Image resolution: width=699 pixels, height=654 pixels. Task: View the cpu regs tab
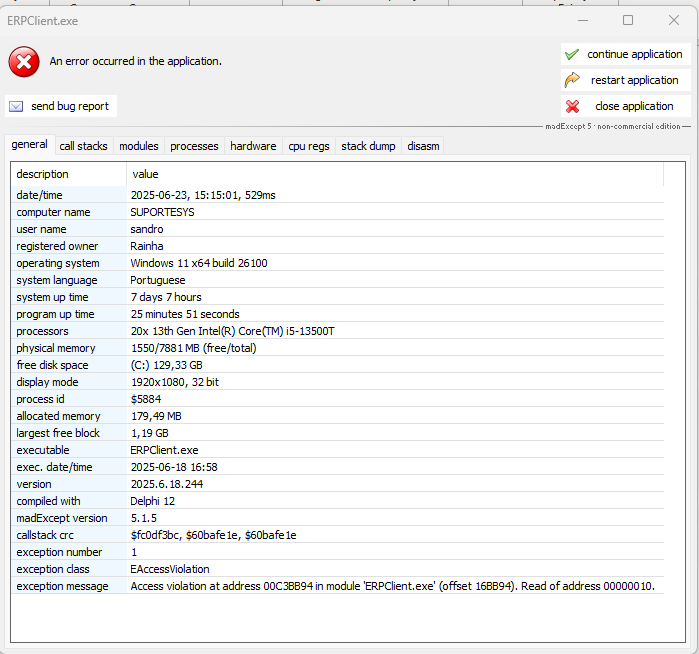(308, 146)
